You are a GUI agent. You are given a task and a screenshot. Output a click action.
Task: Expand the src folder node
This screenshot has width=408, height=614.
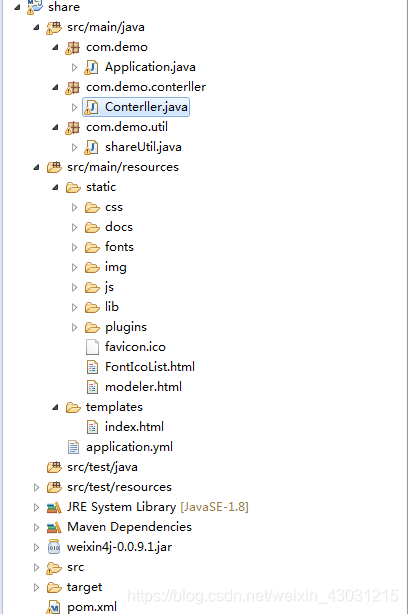pos(36,567)
